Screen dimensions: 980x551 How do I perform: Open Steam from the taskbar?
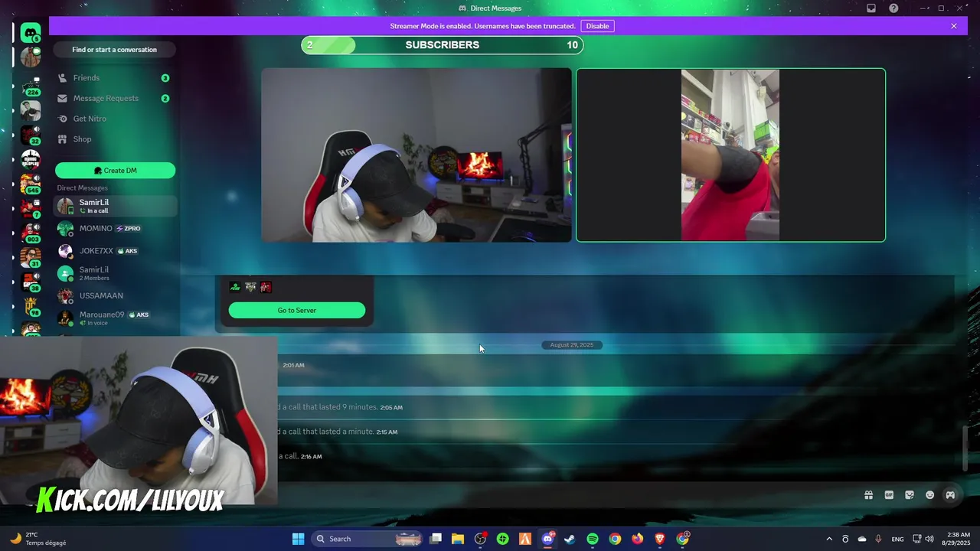pos(570,539)
